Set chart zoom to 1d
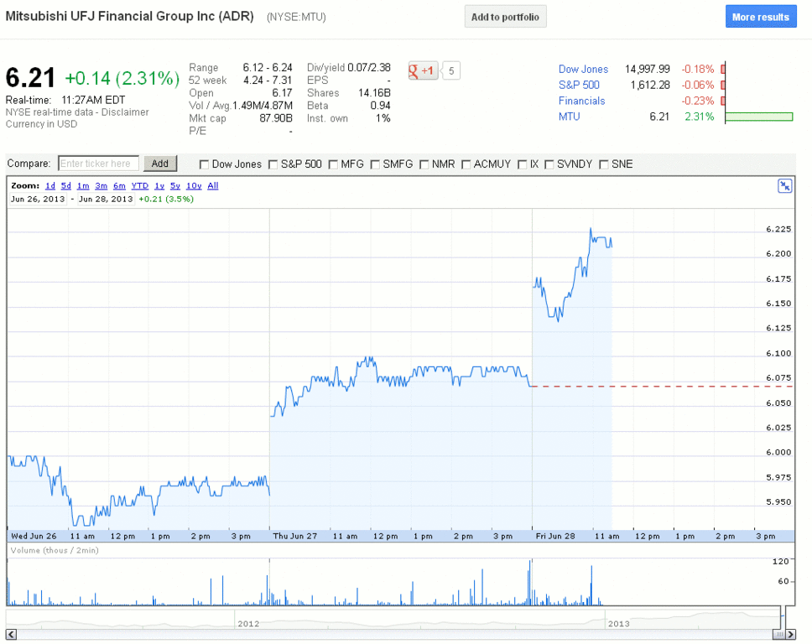812x644 pixels. click(50, 186)
